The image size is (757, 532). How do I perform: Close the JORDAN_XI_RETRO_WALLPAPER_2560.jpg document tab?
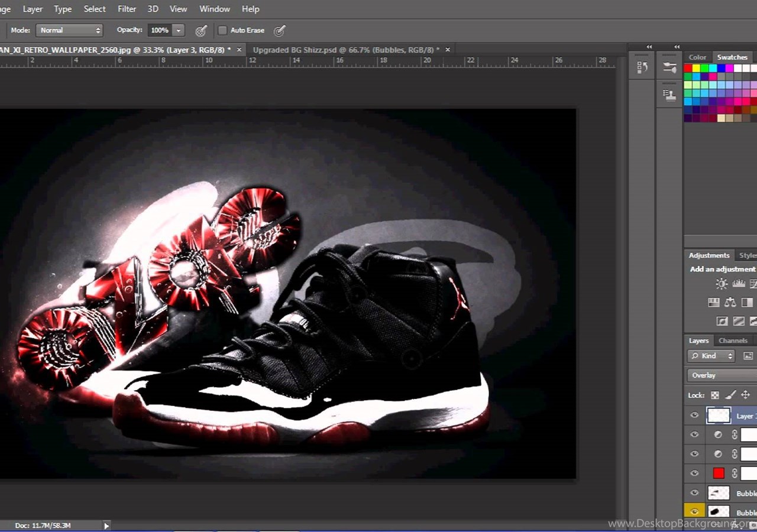click(x=240, y=50)
